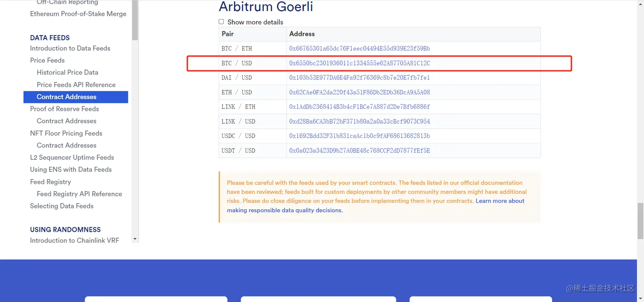Click the Address column header
The width and height of the screenshot is (644, 302).
[414, 34]
